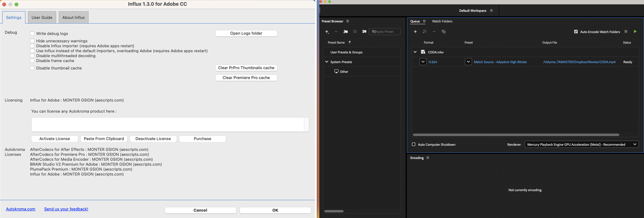Open the Preset Browser panel menu icon

[x=348, y=21]
